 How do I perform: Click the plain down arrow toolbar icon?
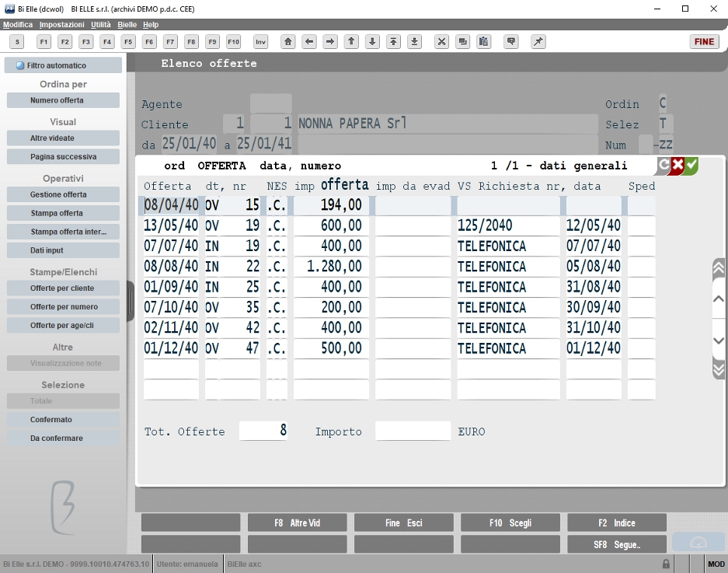click(372, 42)
